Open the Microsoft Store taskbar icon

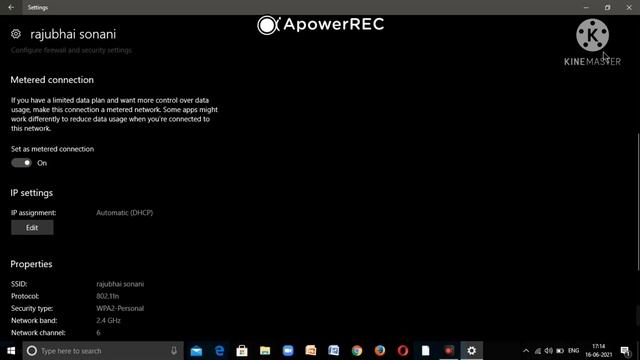[x=242, y=351]
